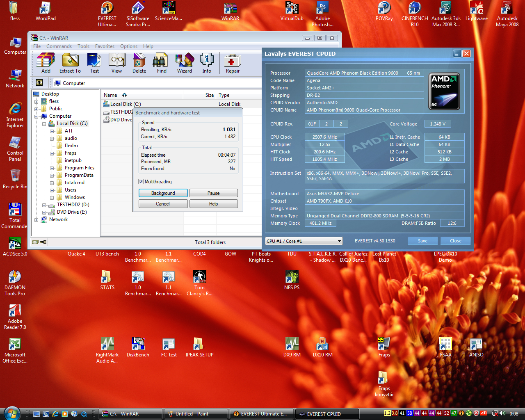Sort by the Size column header
This screenshot has width=525, height=420.
[200, 95]
